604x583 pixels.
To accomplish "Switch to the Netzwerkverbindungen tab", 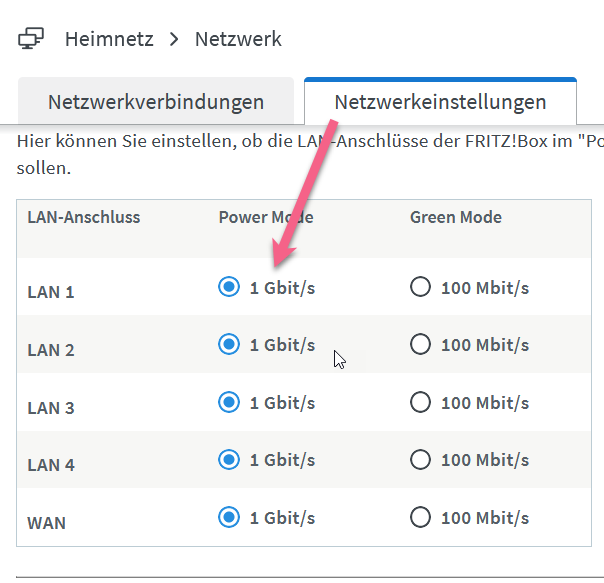I will [x=156, y=101].
